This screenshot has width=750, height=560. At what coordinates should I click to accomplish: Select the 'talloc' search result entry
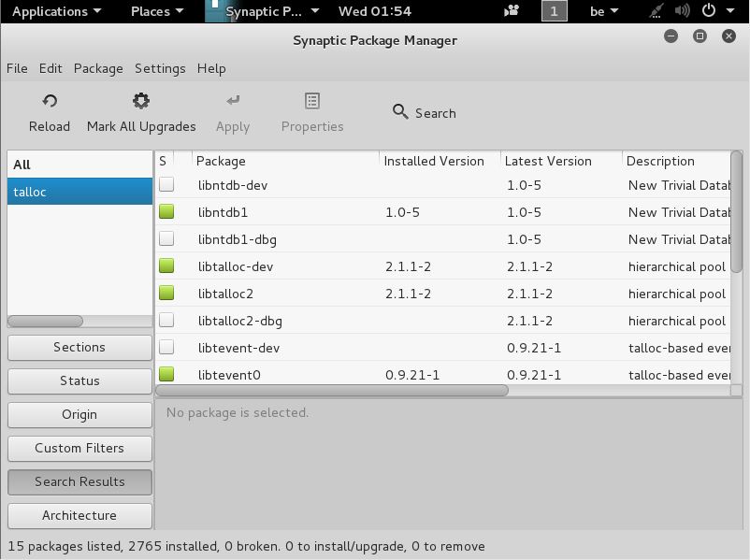(x=79, y=192)
